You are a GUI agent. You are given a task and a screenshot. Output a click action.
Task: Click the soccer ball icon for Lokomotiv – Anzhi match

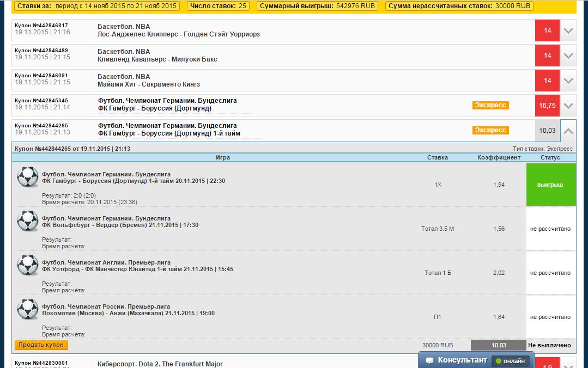point(28,309)
